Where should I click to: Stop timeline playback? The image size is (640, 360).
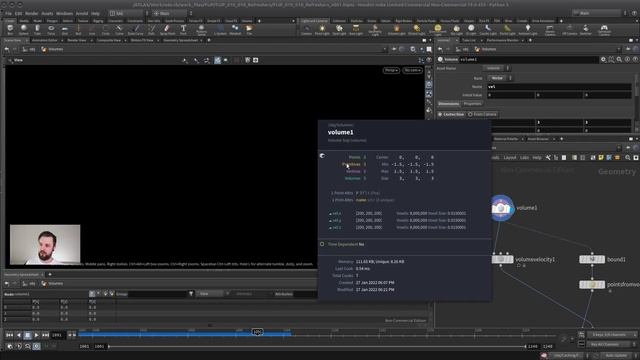point(27,335)
